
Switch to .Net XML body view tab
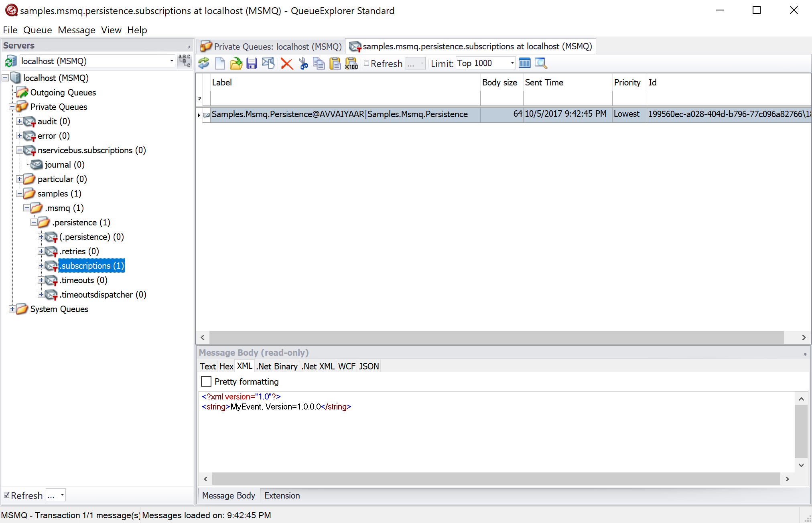[318, 366]
